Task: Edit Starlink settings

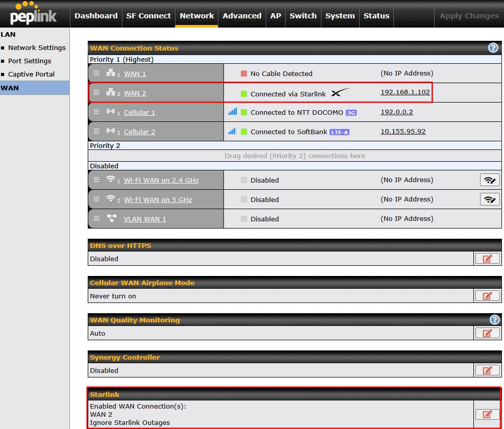Action: (487, 414)
